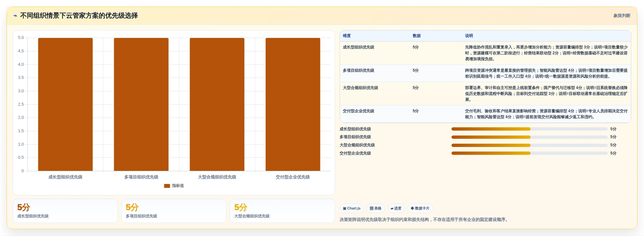This screenshot has height=236, width=644.
Task: Click the 数据 column header
Action: 416,36
